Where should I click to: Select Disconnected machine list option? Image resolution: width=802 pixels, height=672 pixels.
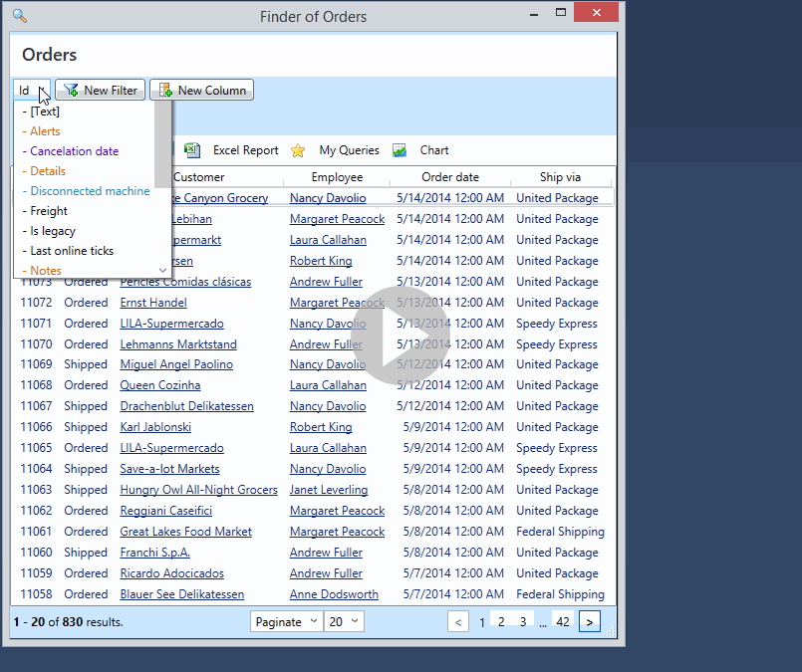click(90, 191)
